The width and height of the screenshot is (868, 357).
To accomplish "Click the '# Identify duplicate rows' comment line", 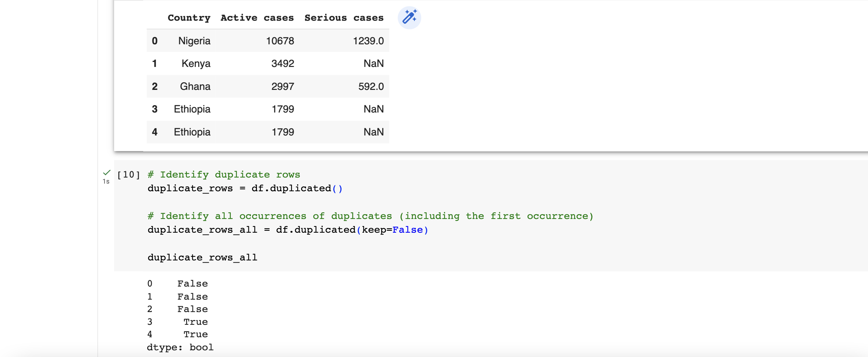I will pyautogui.click(x=224, y=174).
